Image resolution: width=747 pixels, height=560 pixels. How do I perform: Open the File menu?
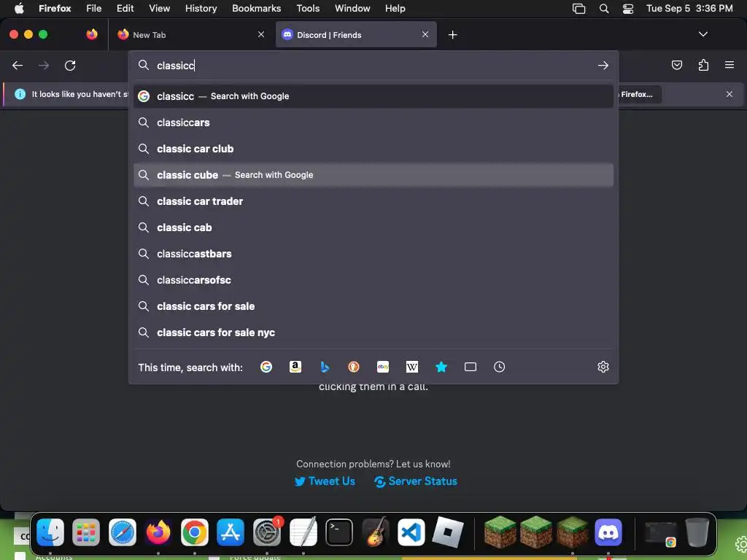(x=94, y=9)
